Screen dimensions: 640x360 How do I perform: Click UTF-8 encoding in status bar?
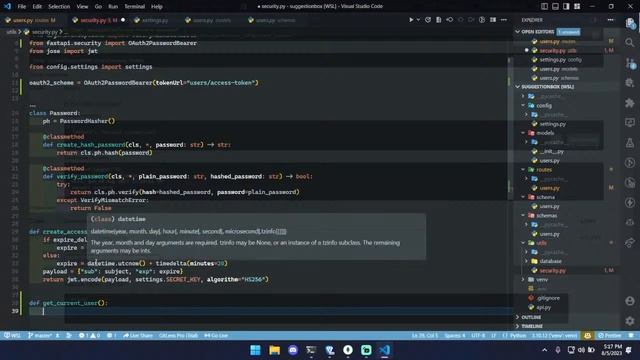[x=478, y=336]
